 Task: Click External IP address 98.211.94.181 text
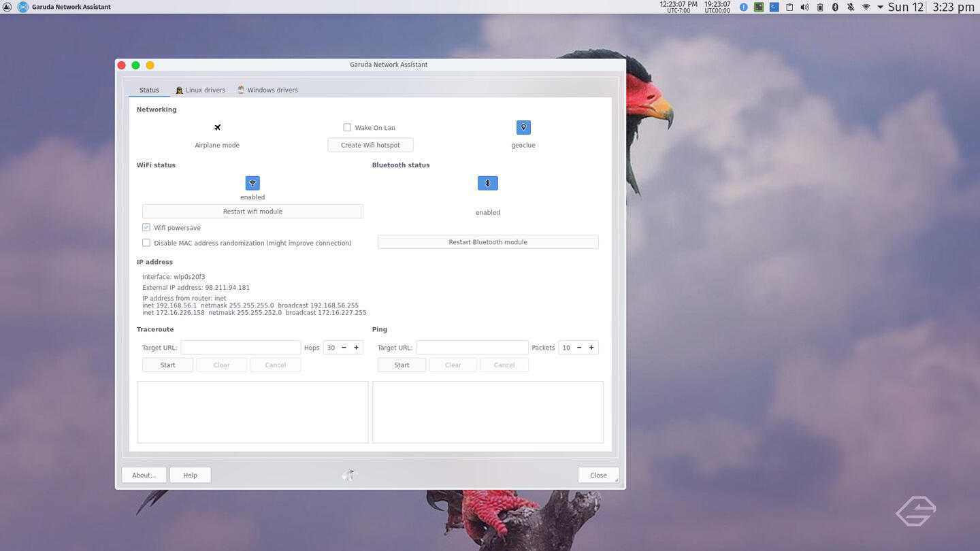click(196, 288)
